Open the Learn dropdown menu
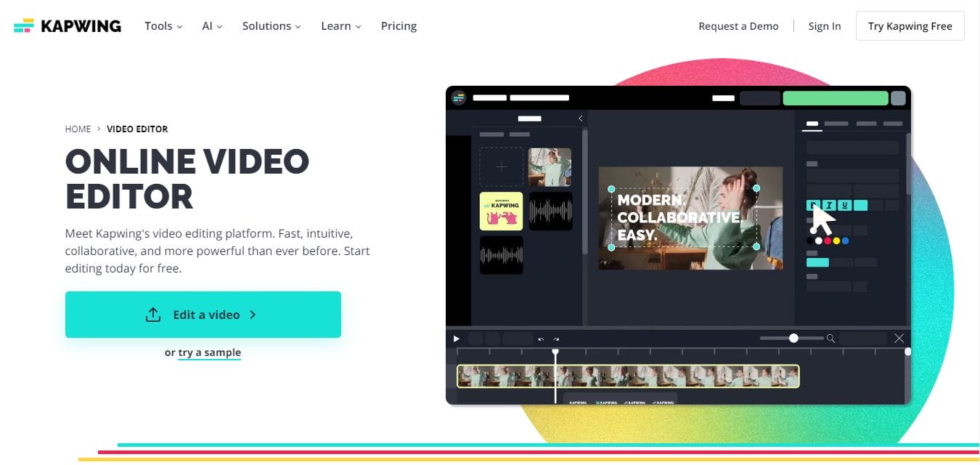The image size is (980, 465). (x=340, y=26)
